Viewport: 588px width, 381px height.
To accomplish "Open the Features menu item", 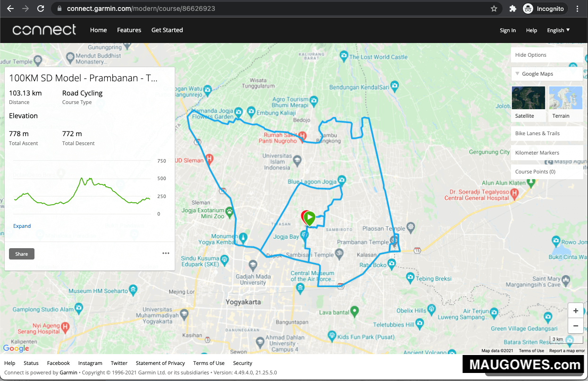I will [x=129, y=30].
